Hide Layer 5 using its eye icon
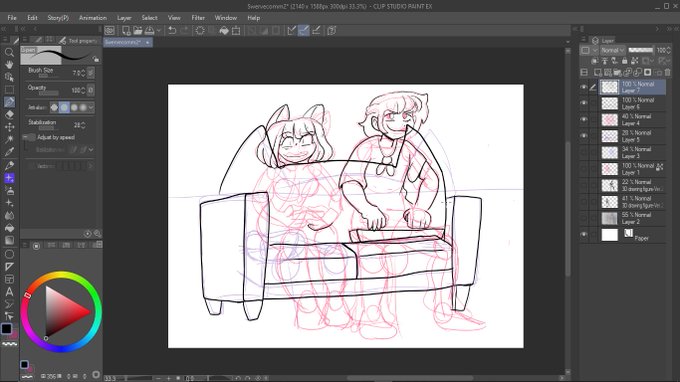The image size is (680, 382). pyautogui.click(x=584, y=136)
